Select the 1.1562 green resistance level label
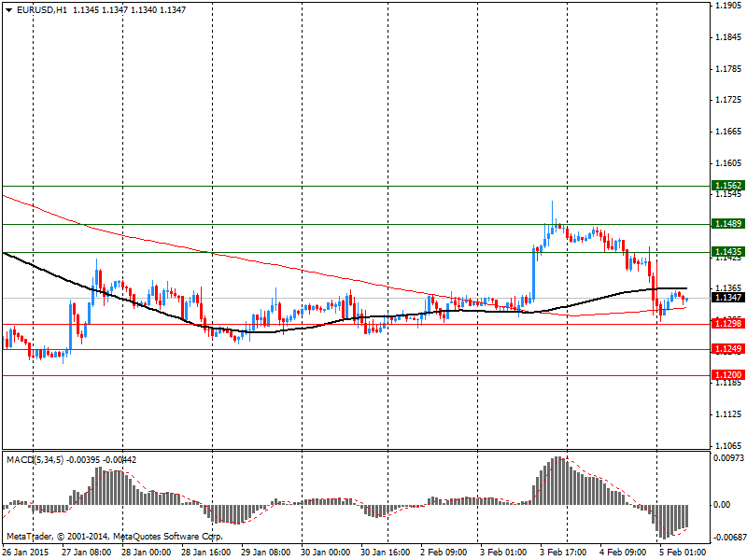Viewport: 747px width, 560px height. (728, 185)
